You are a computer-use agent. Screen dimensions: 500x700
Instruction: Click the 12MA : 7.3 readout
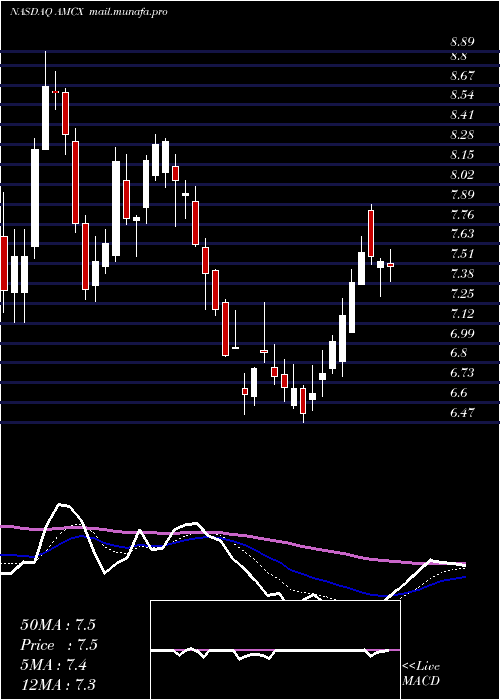click(58, 685)
